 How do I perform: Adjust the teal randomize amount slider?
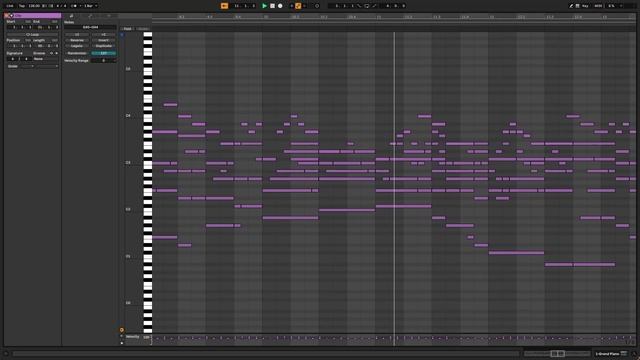point(104,53)
